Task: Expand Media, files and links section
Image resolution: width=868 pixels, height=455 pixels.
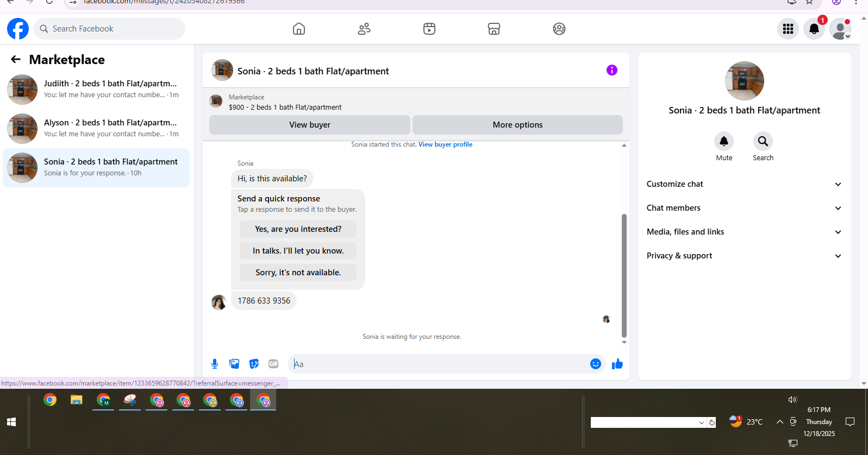Action: 745,232
